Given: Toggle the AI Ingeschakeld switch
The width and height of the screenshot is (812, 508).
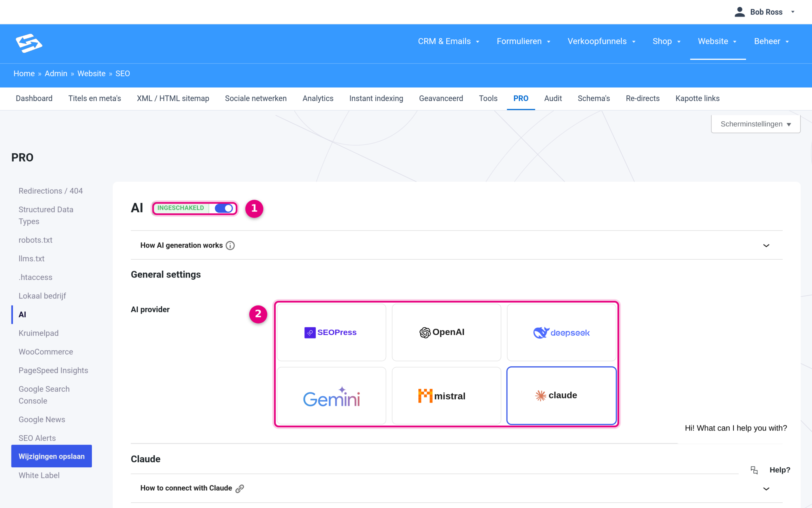Looking at the screenshot, I should (224, 208).
